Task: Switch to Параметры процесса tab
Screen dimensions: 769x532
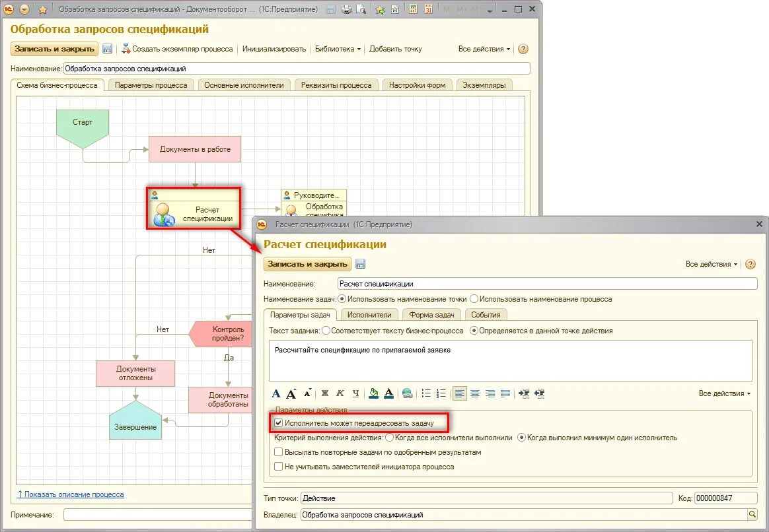Action: pos(151,85)
